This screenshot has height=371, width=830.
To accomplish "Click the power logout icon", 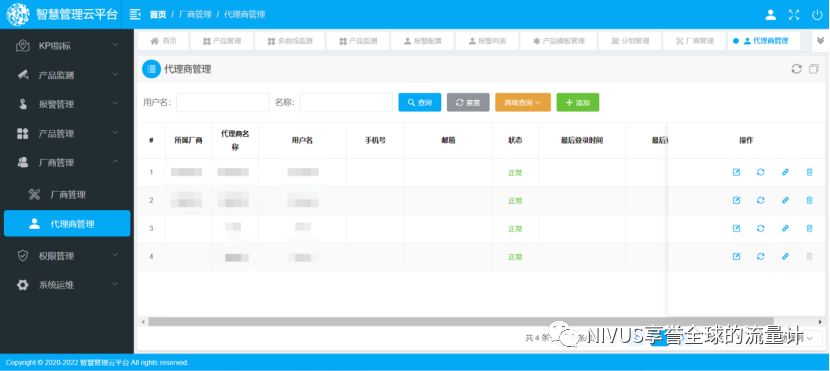I will (x=817, y=15).
